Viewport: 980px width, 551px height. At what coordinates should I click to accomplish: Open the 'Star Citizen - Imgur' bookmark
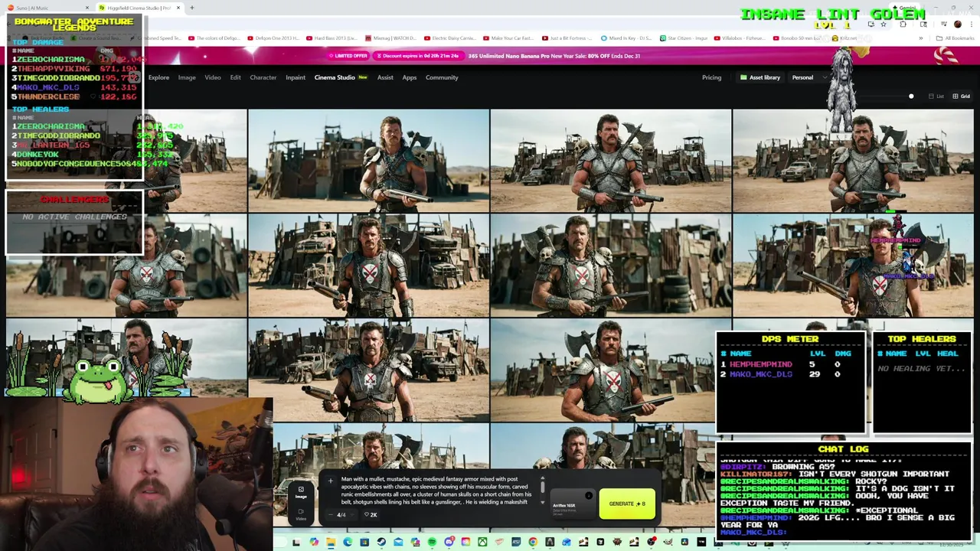[x=684, y=38]
